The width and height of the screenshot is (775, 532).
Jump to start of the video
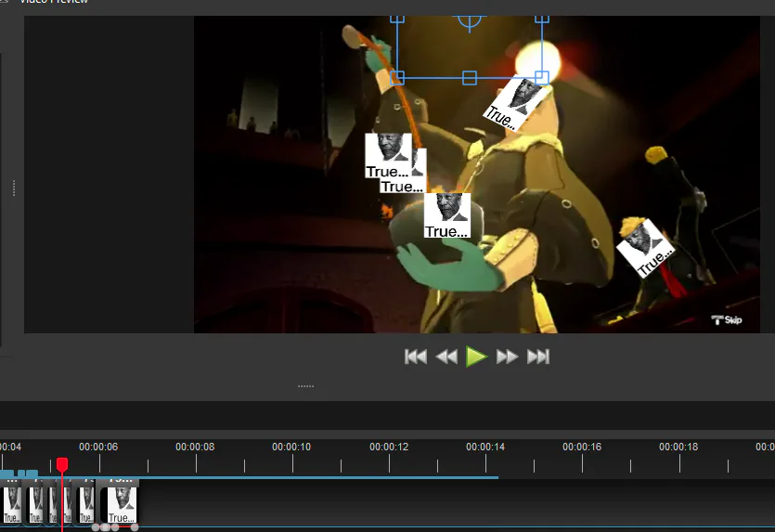coord(415,357)
